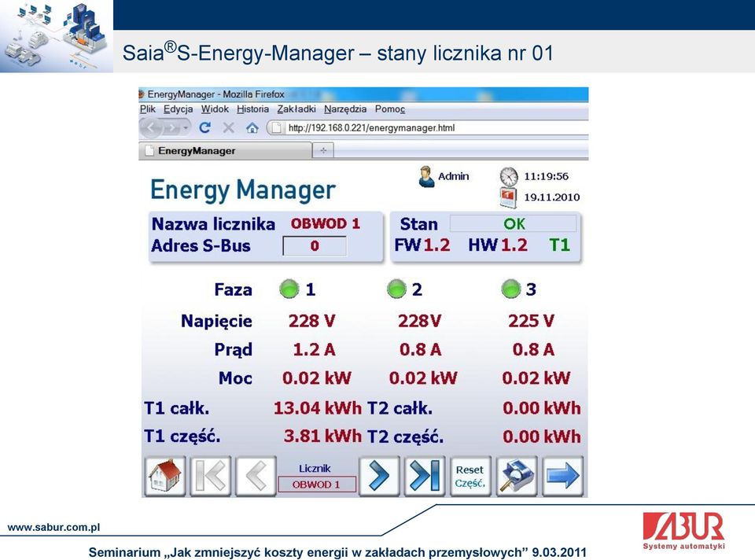Click the 225 V voltage value

531,321
